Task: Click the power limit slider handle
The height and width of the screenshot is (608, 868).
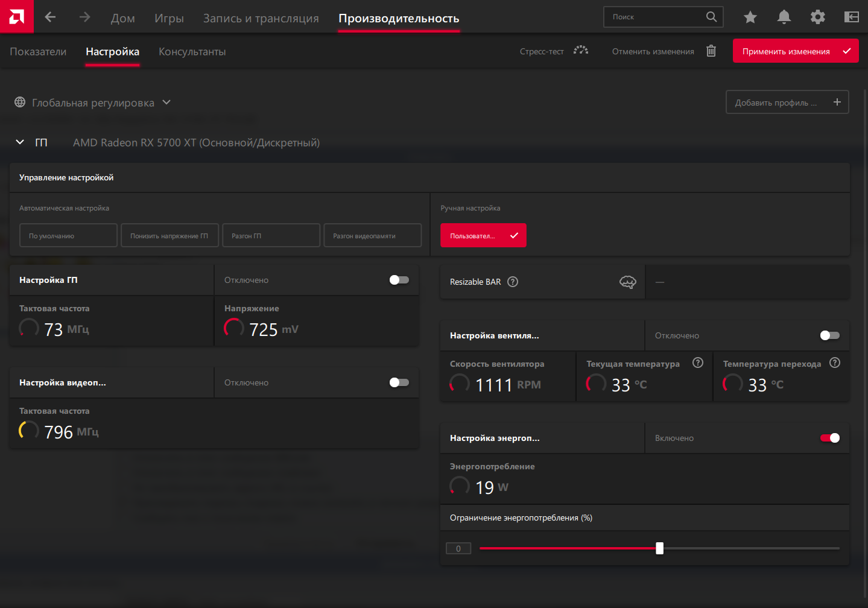Action: pyautogui.click(x=659, y=548)
